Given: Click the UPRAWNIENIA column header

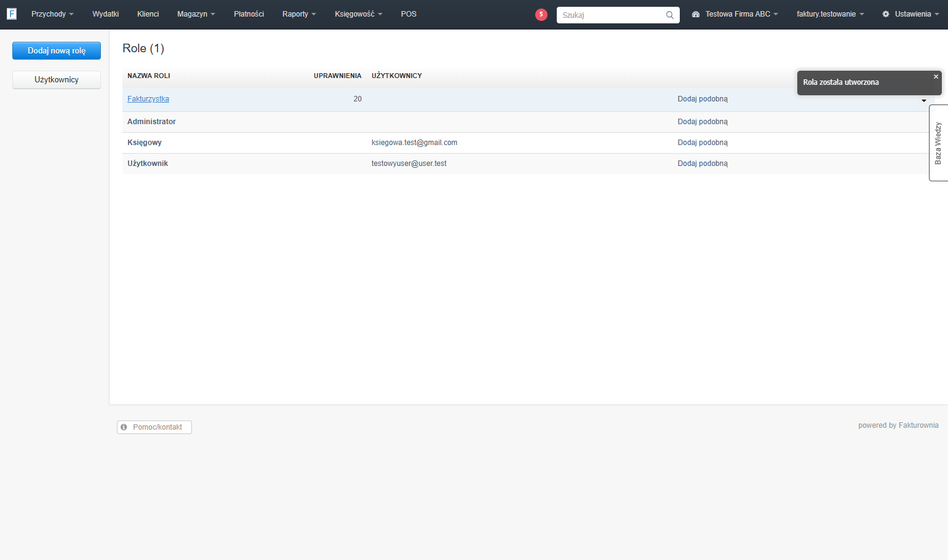Looking at the screenshot, I should tap(338, 76).
